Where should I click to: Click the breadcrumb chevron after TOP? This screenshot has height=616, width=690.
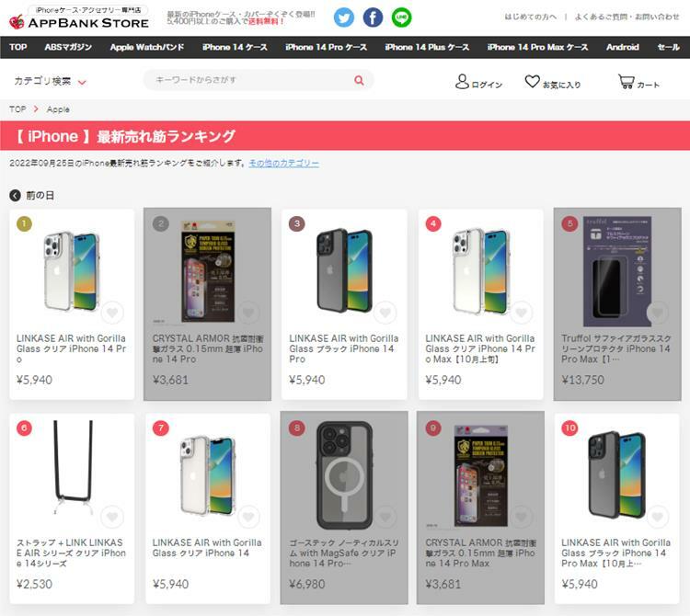(x=36, y=109)
